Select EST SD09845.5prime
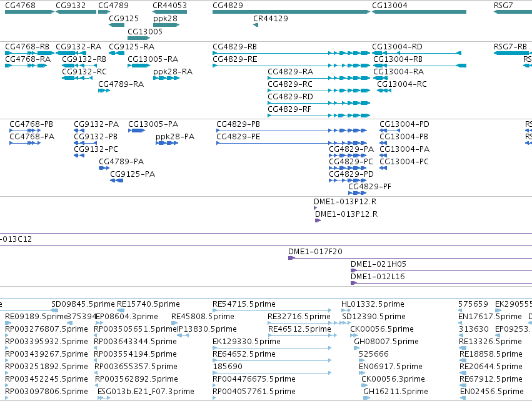This screenshot has height=401, width=532. tap(83, 304)
